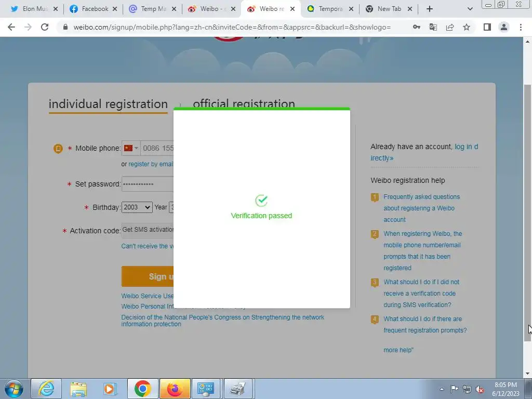Open Firefox from the taskbar
Screen dimensions: 532x399
[x=175, y=389]
